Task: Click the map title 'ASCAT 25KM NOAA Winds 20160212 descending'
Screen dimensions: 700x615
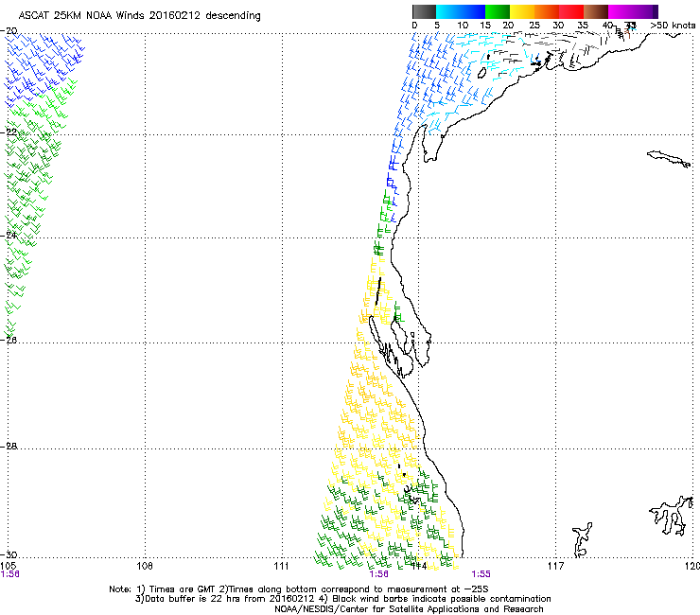Action: coord(139,15)
